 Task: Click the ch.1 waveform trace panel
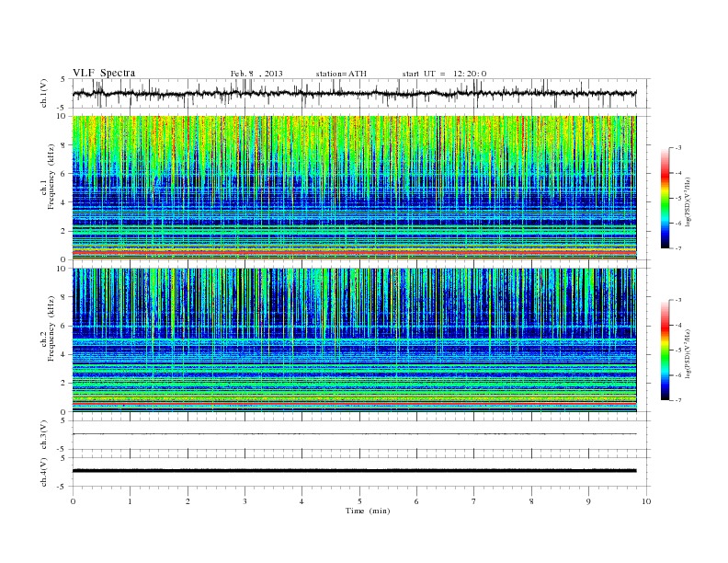tap(361, 93)
